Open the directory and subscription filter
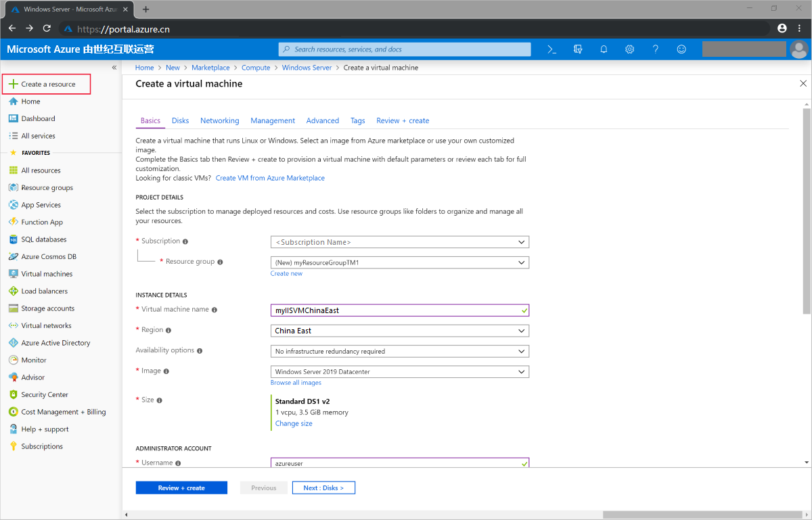812x520 pixels. (578, 49)
